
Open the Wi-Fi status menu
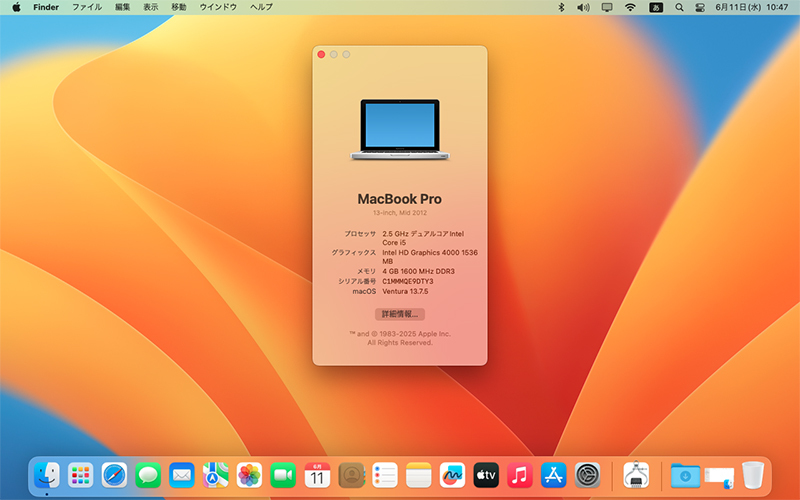(x=631, y=7)
